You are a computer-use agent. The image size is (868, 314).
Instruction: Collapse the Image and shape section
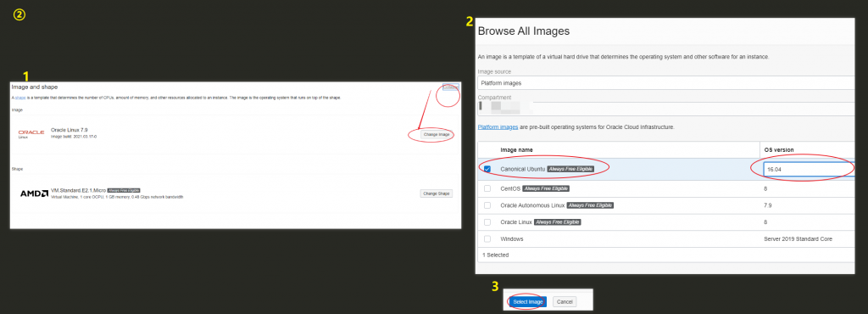[x=451, y=87]
